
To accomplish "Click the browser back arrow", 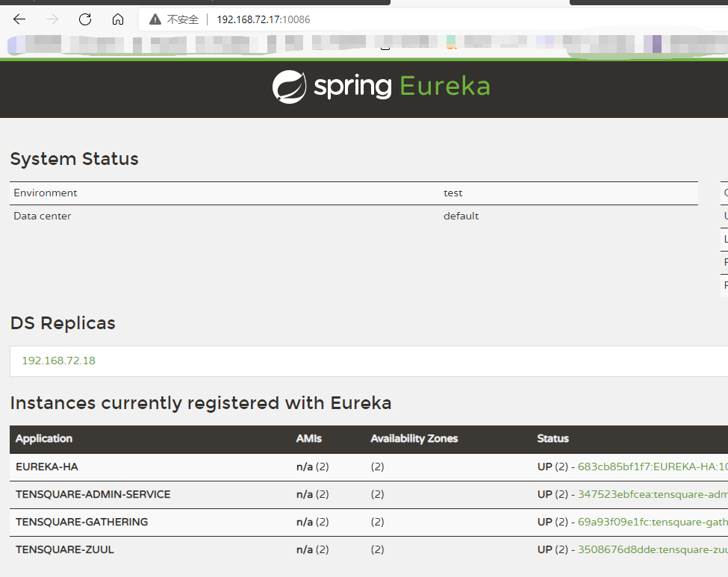I will click(19, 19).
